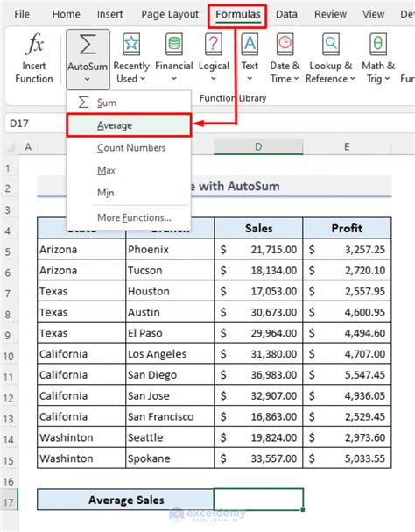Open Recently Used functions star icon
The height and width of the screenshot is (532, 415).
pos(131,45)
